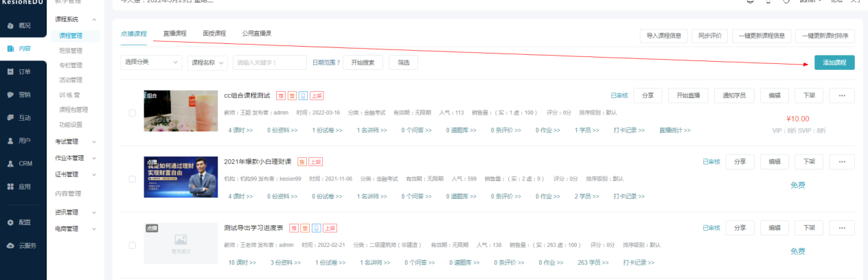Viewport: 868px width, 280px height.
Task: Open the 2021年爆款小白理财课 thumbnail
Action: [x=181, y=177]
